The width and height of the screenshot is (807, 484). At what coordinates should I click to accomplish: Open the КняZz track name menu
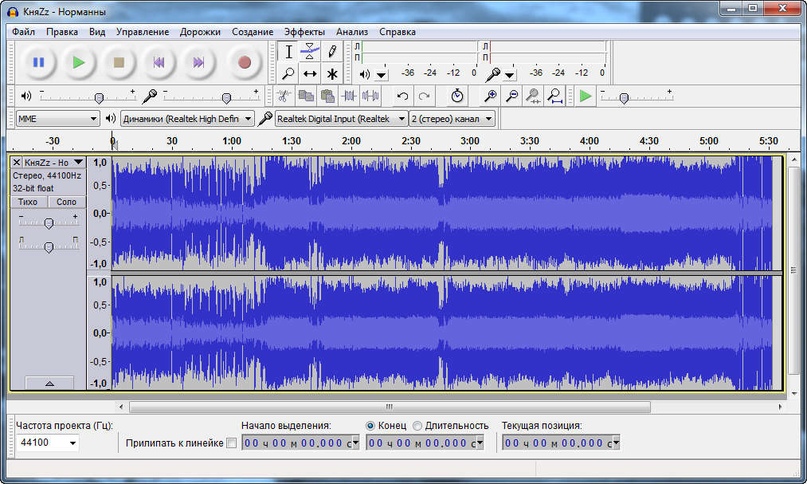(x=54, y=162)
